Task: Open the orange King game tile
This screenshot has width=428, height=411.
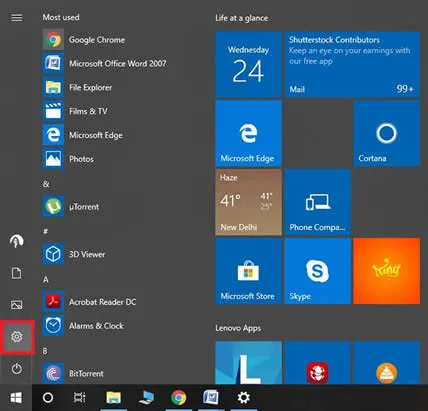Action: (x=387, y=271)
